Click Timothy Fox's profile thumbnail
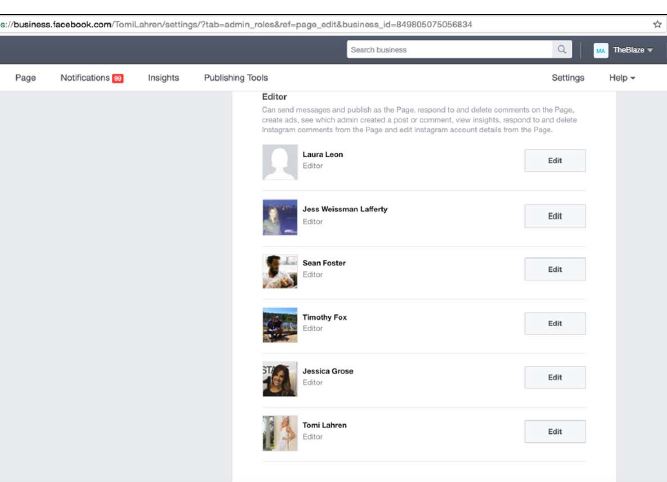This screenshot has width=667, height=482. pyautogui.click(x=279, y=324)
